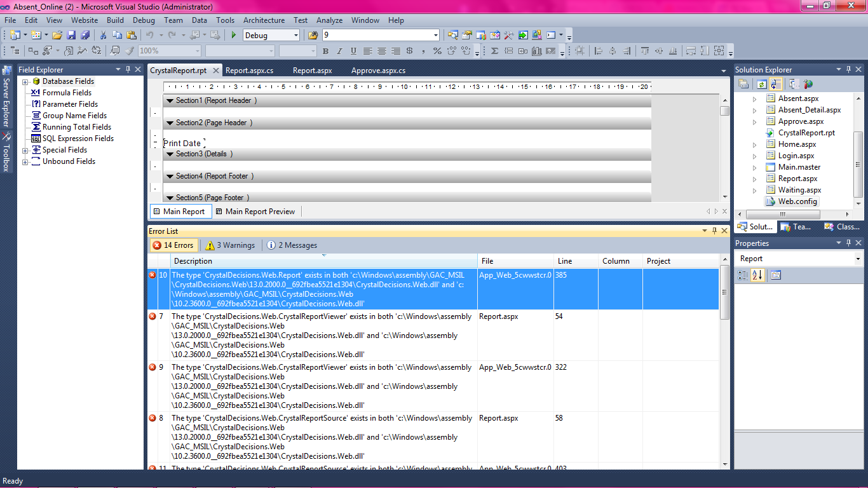Screen dimensions: 868x488
Task: Switch to Report.aspx.cs tab
Action: point(249,71)
